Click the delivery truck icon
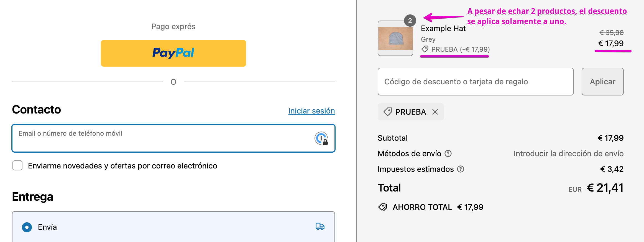The image size is (644, 242). [x=320, y=226]
